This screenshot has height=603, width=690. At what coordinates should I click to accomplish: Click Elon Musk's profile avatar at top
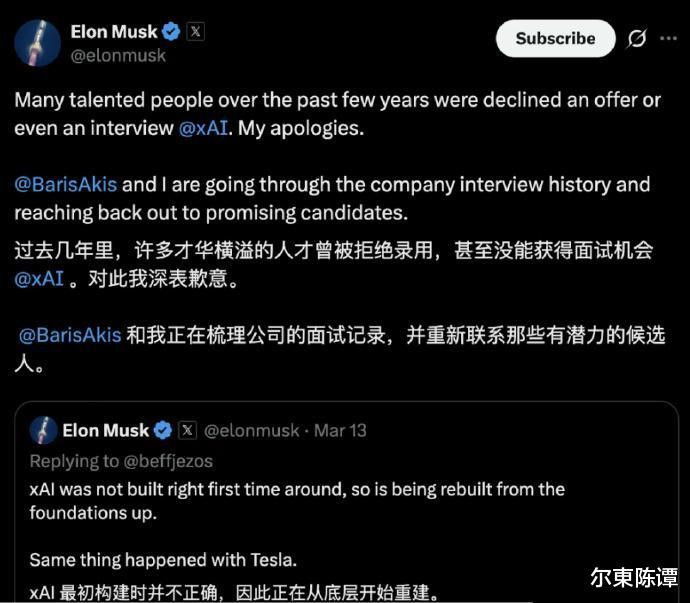pyautogui.click(x=36, y=40)
